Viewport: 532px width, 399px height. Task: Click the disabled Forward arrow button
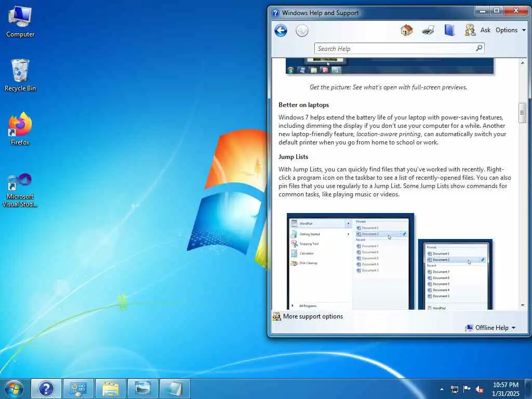click(x=302, y=31)
